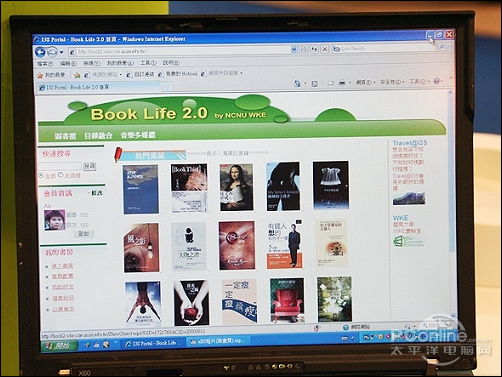Click the red Stop loading icon
The image size is (502, 377).
324,49
